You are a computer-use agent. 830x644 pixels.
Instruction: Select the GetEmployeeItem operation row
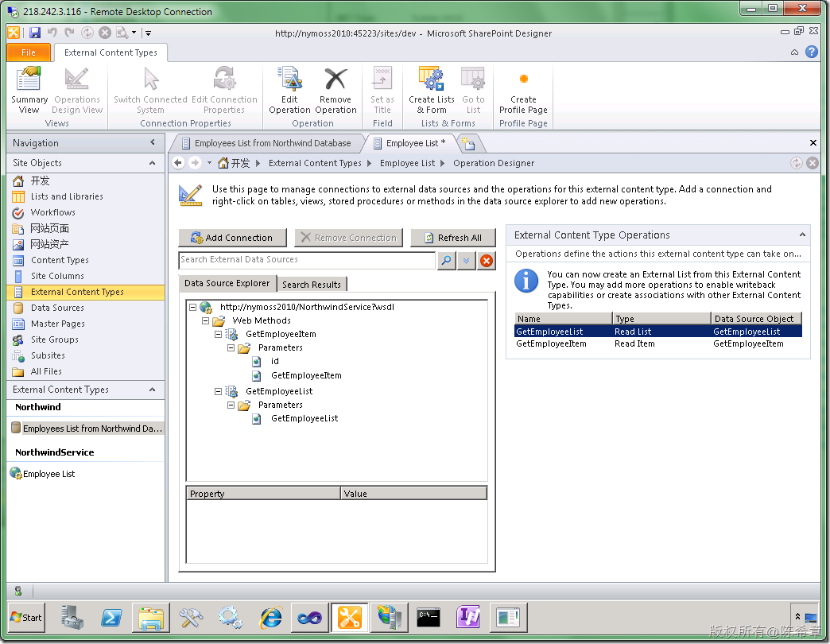[658, 344]
